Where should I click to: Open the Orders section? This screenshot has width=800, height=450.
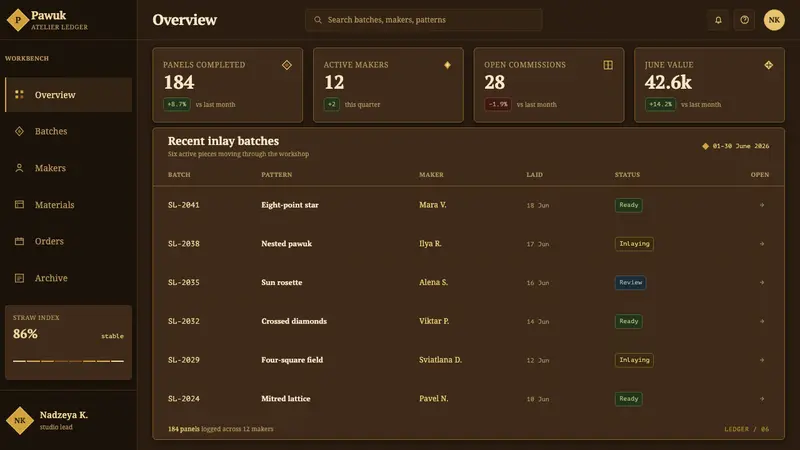[68, 241]
